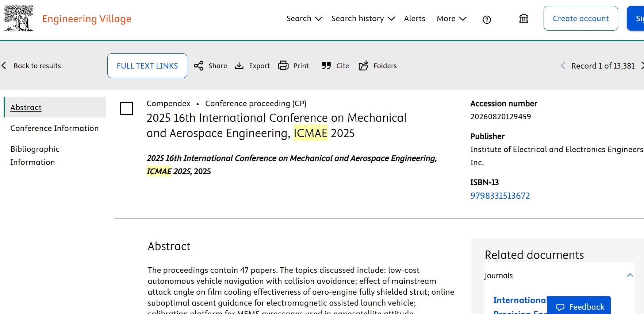The width and height of the screenshot is (644, 314).
Task: Click the Export download icon
Action: tap(239, 66)
